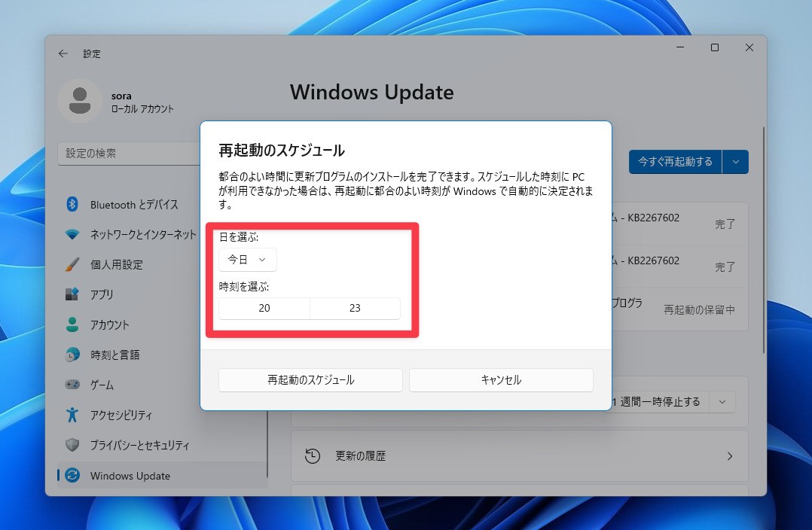Click the settings page vertical scrollbar
Screen dimensions: 812x530
(763, 241)
